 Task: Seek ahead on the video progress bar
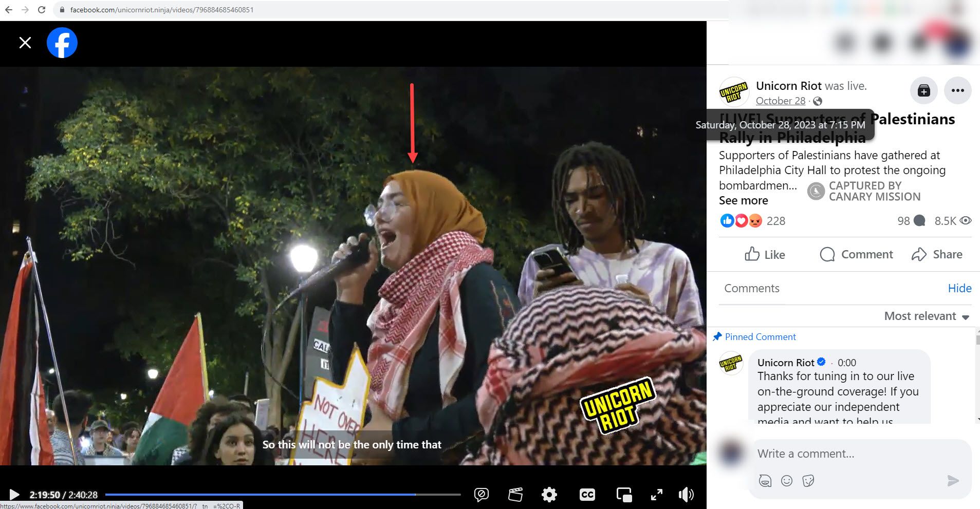(437, 495)
